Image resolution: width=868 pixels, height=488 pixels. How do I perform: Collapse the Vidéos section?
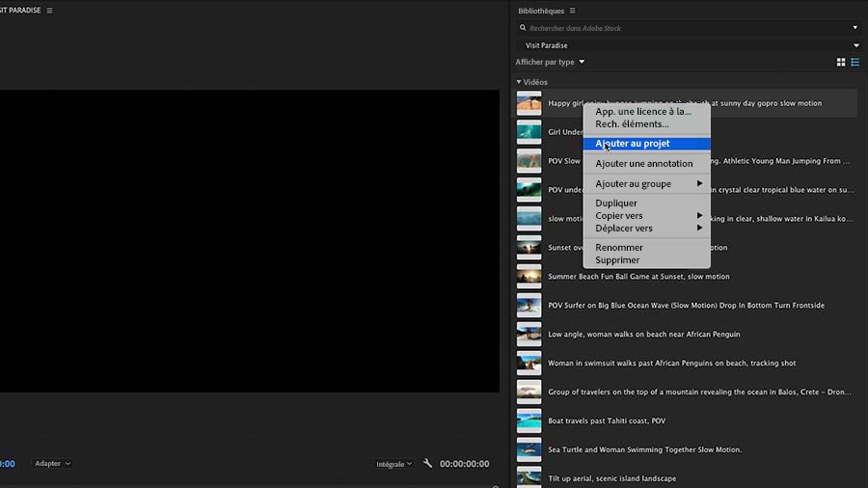coord(519,82)
